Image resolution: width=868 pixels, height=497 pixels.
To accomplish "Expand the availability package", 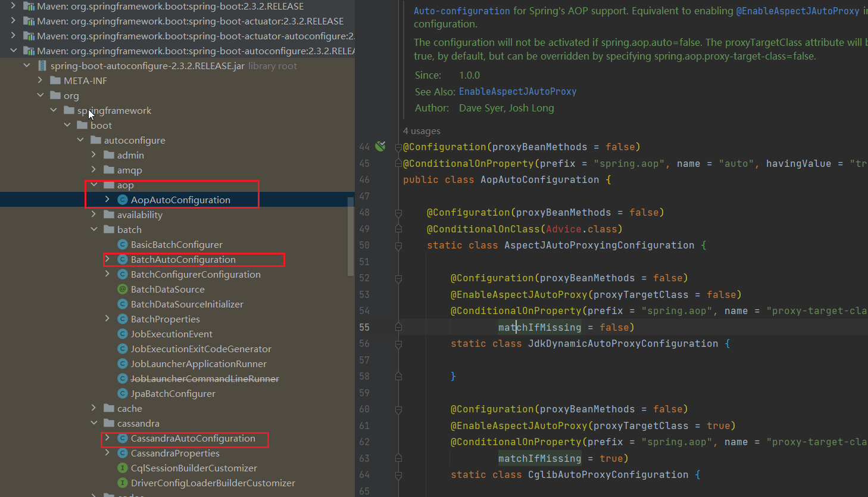I will (x=93, y=215).
